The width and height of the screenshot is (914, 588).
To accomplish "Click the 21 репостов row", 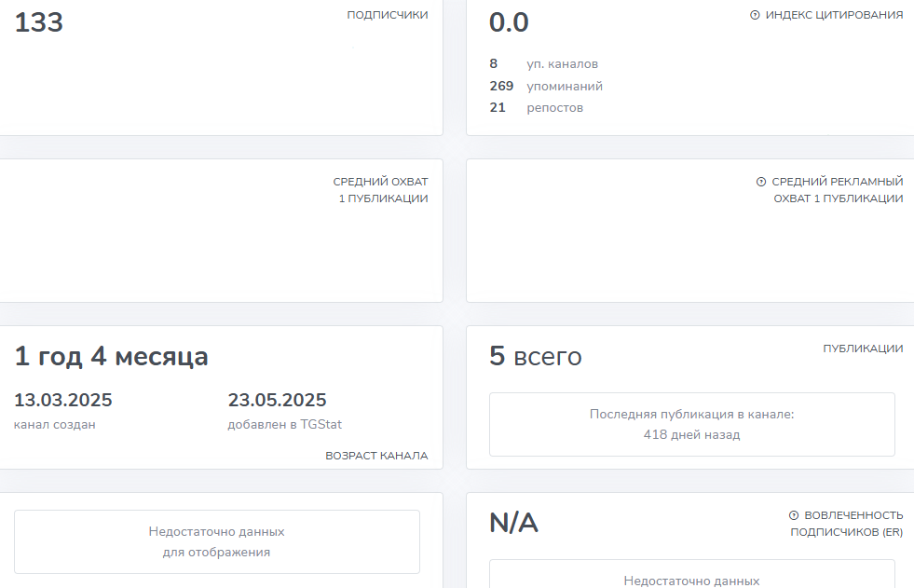I will 537,108.
